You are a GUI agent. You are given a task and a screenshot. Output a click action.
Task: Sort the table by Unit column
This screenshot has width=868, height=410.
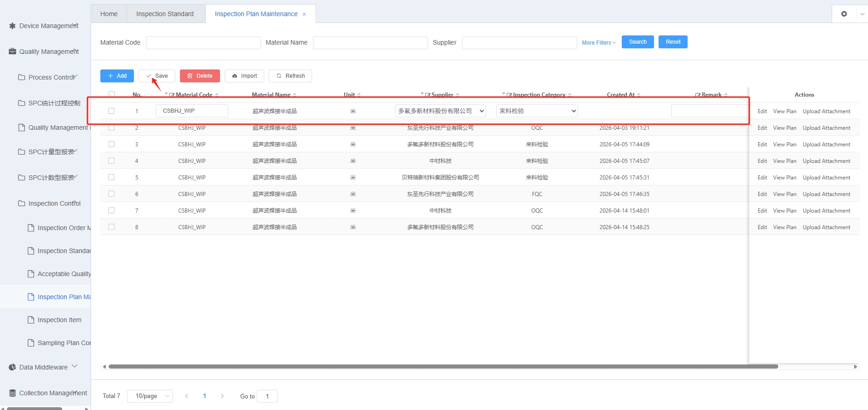click(x=359, y=95)
